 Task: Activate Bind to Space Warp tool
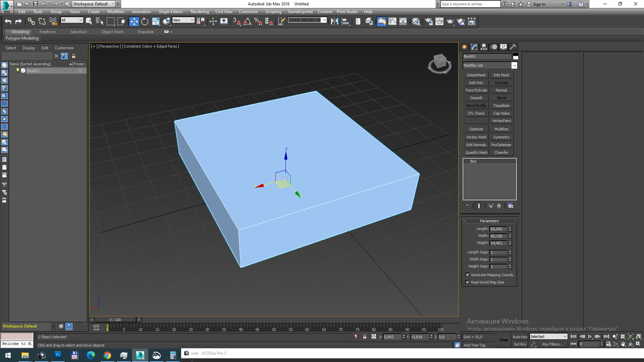(53, 21)
